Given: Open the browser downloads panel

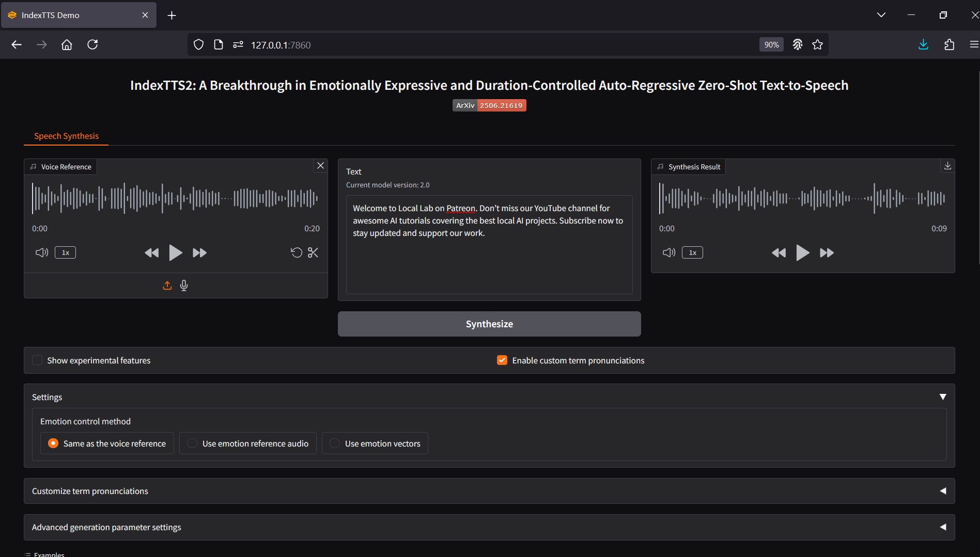Looking at the screenshot, I should point(923,44).
